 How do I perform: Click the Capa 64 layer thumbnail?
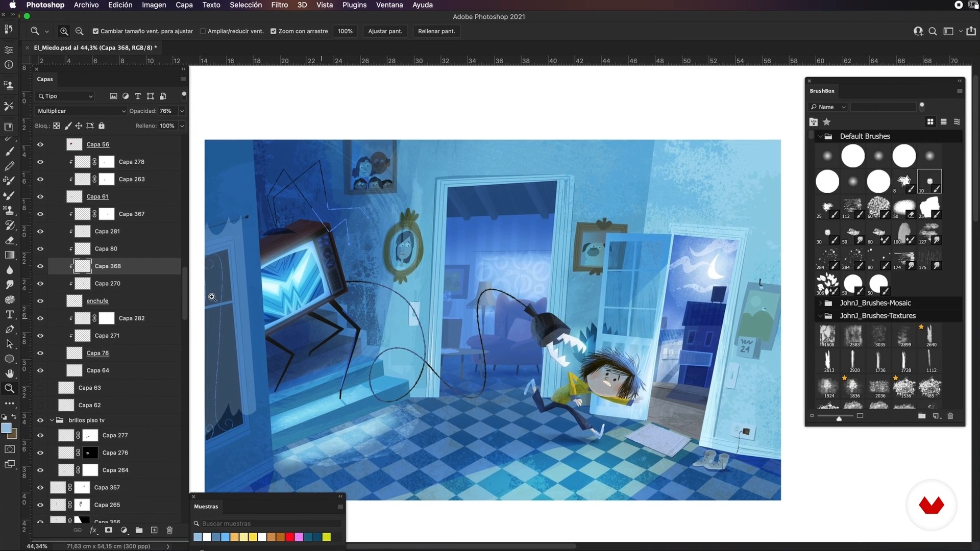click(x=75, y=370)
